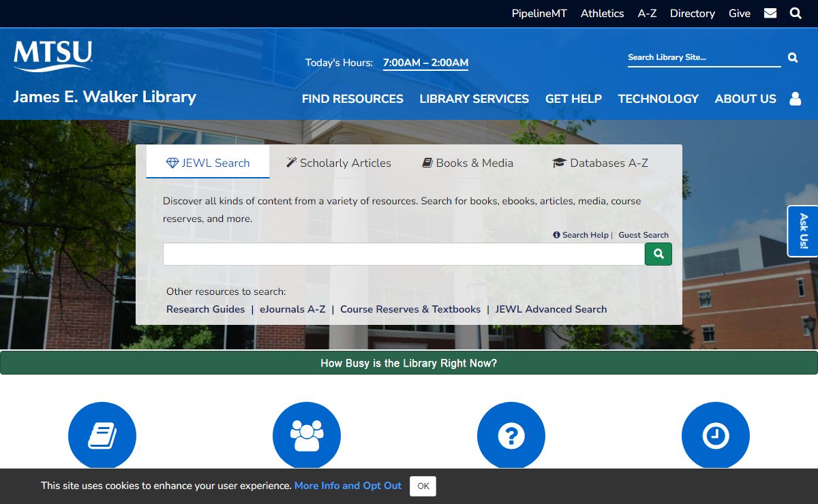Image resolution: width=818 pixels, height=504 pixels.
Task: Open Course Reserves & Textbooks link
Action: 410,309
